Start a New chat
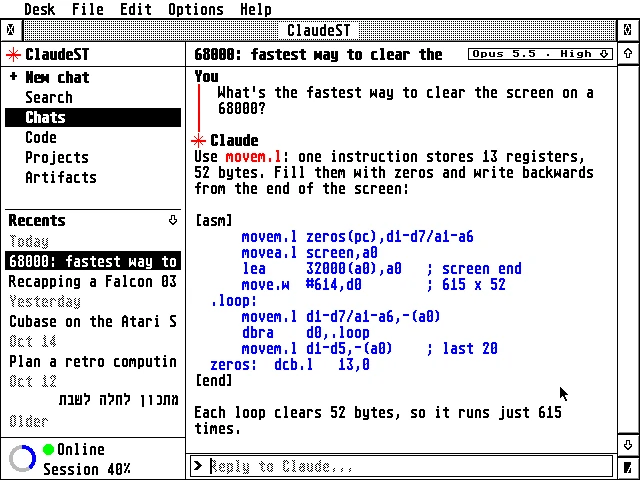640x480 pixels. (x=57, y=77)
